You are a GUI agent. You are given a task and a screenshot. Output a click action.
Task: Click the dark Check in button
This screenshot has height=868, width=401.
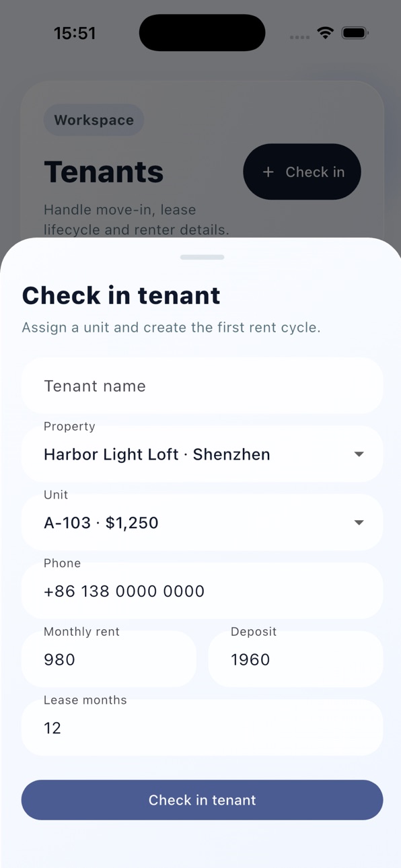click(x=302, y=172)
